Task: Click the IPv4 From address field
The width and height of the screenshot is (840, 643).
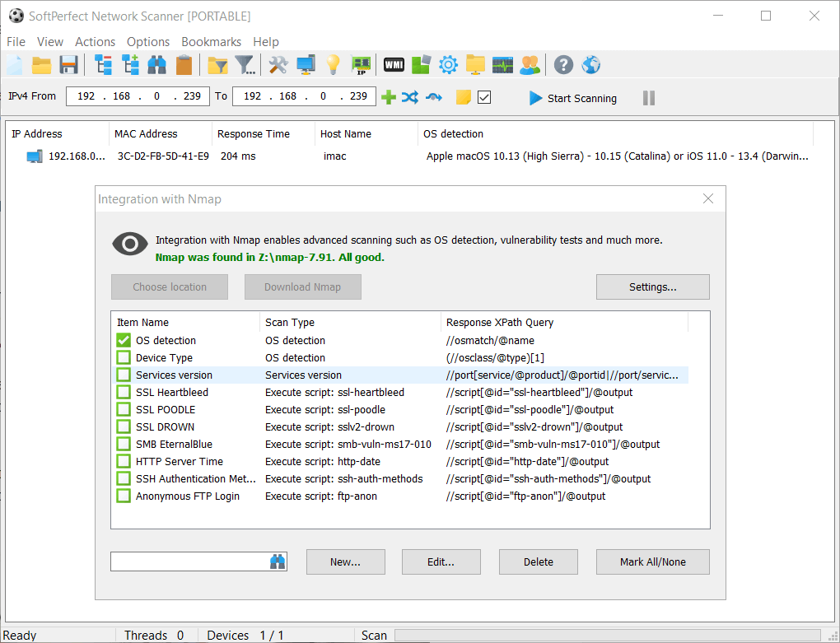Action: (x=138, y=96)
